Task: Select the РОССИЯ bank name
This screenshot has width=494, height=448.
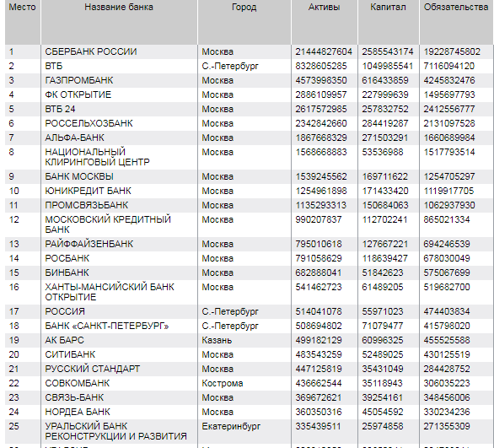Action: pos(65,311)
